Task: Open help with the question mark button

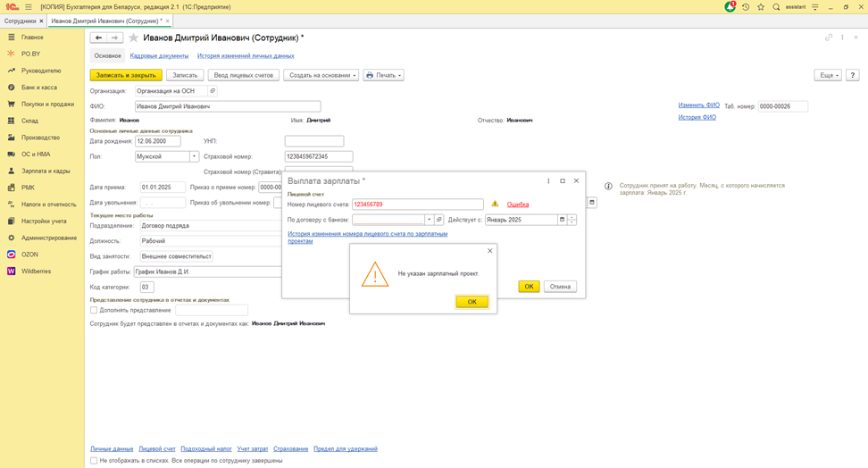Action: (853, 75)
